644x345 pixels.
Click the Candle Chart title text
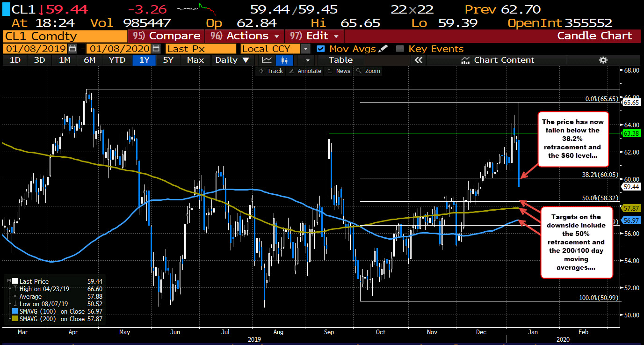pyautogui.click(x=594, y=36)
